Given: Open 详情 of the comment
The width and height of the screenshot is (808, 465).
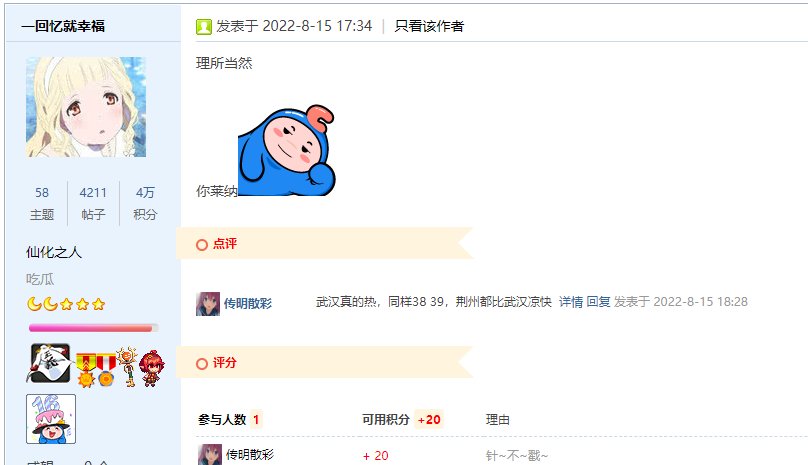Looking at the screenshot, I should (x=571, y=302).
